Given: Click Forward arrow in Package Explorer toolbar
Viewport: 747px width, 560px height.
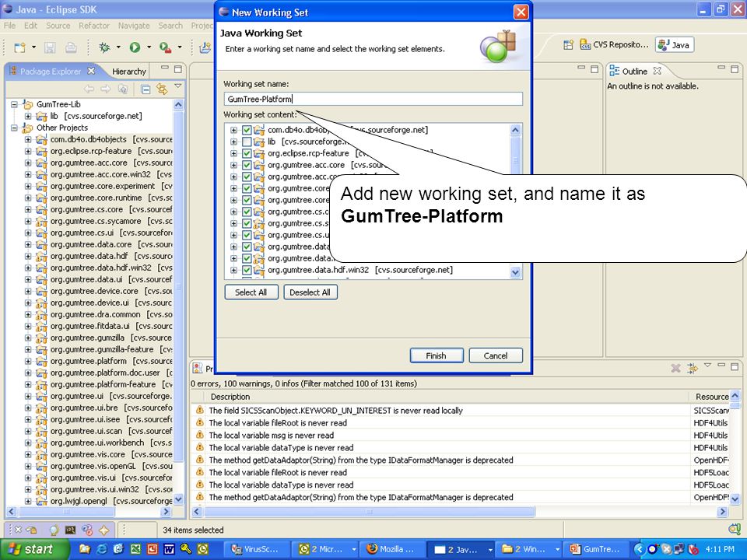Looking at the screenshot, I should click(x=105, y=89).
